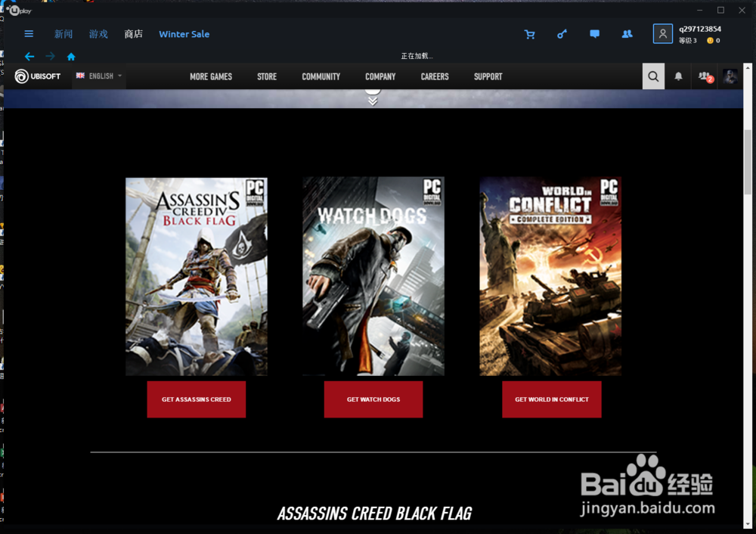Open the 商店 tab
The image size is (756, 534).
[x=134, y=34]
